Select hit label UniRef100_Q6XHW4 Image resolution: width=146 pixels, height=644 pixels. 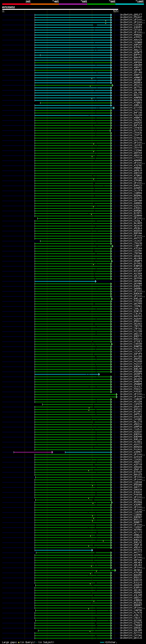[x=131, y=284]
